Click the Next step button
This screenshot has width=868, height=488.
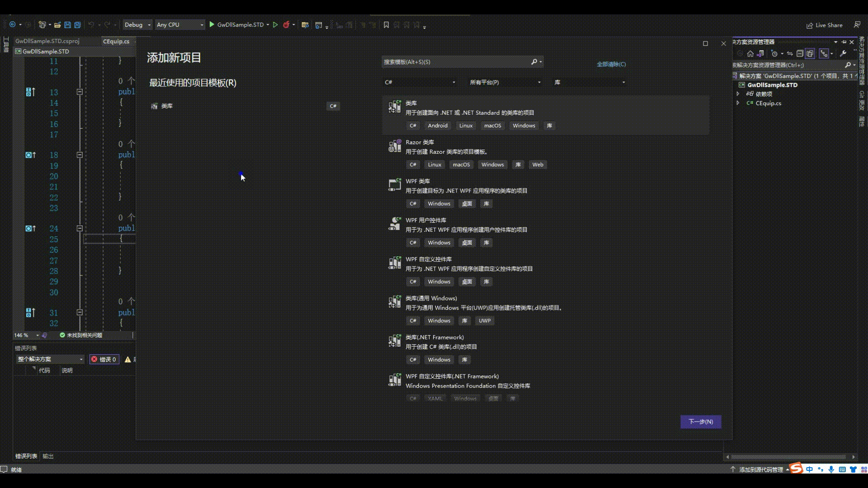click(x=700, y=422)
